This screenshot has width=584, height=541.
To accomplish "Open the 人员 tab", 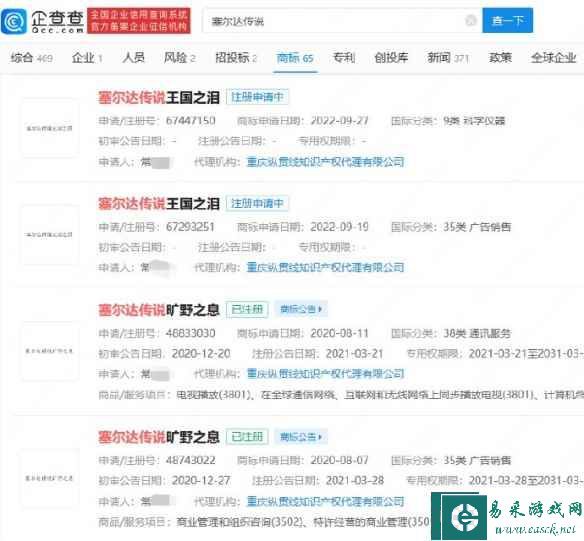I will pyautogui.click(x=133, y=58).
